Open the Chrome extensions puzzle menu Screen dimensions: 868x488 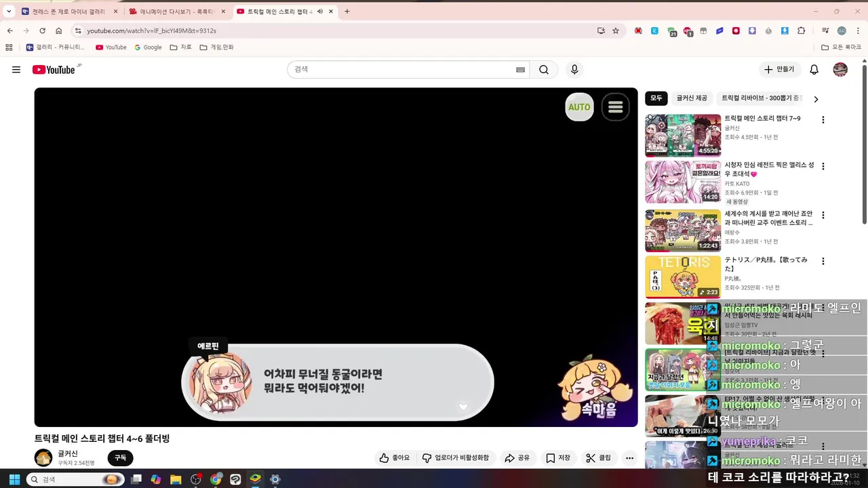coord(802,30)
